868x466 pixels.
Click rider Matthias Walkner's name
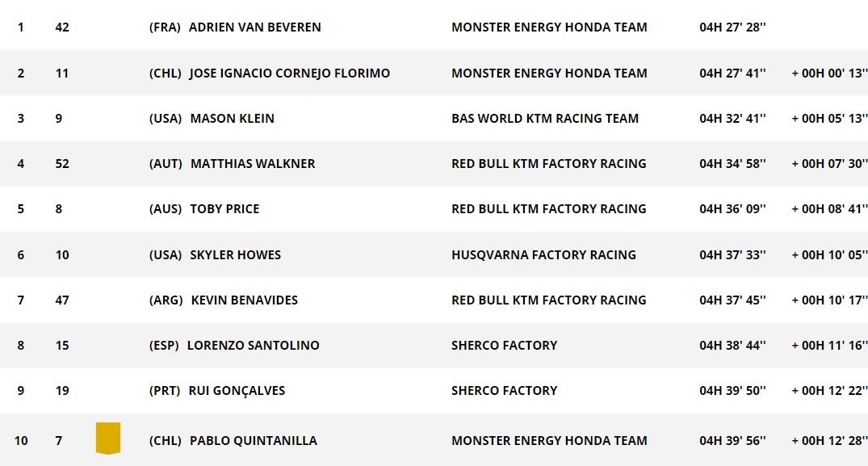[253, 164]
